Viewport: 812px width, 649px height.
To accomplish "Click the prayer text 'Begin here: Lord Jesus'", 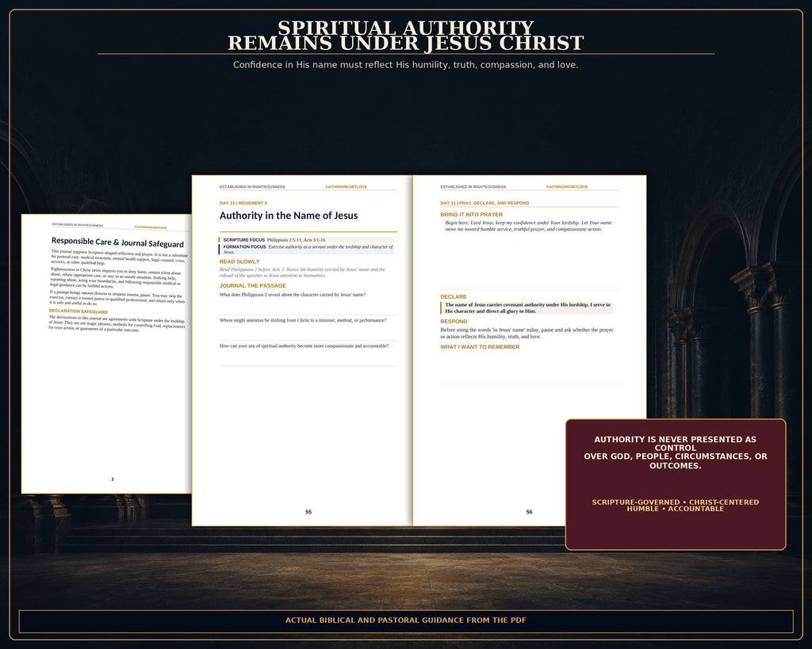I will click(528, 226).
